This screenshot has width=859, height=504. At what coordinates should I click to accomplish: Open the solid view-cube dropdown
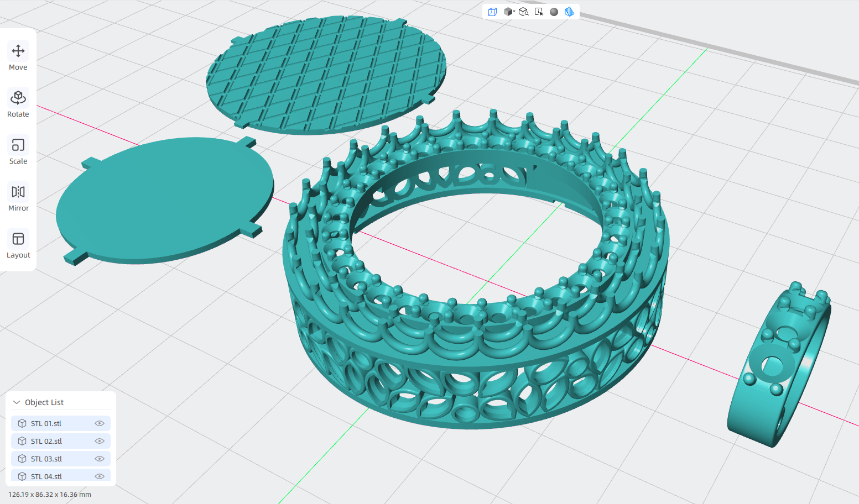[509, 12]
